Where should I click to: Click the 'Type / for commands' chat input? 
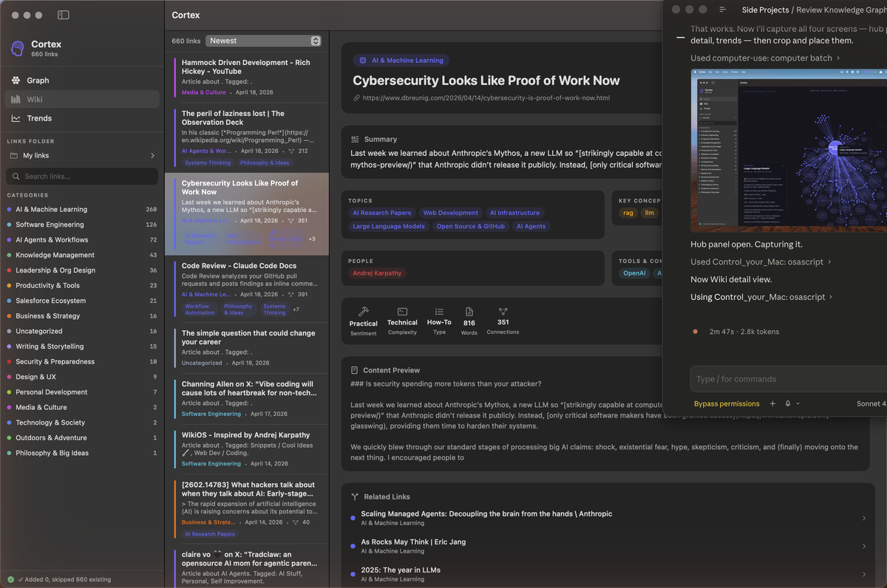[x=789, y=379]
